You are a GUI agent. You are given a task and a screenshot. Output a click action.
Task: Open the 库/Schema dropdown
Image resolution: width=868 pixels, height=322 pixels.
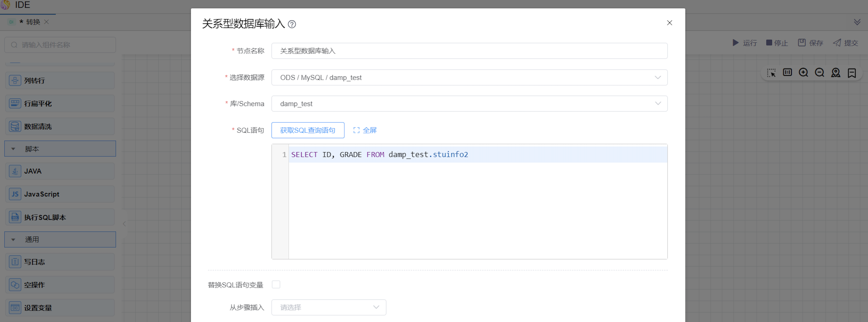coord(469,104)
